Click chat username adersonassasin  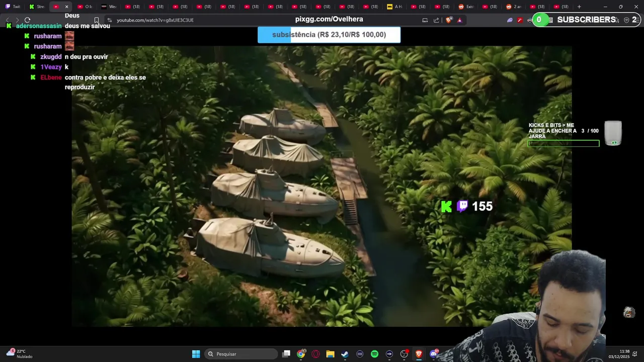point(39,26)
